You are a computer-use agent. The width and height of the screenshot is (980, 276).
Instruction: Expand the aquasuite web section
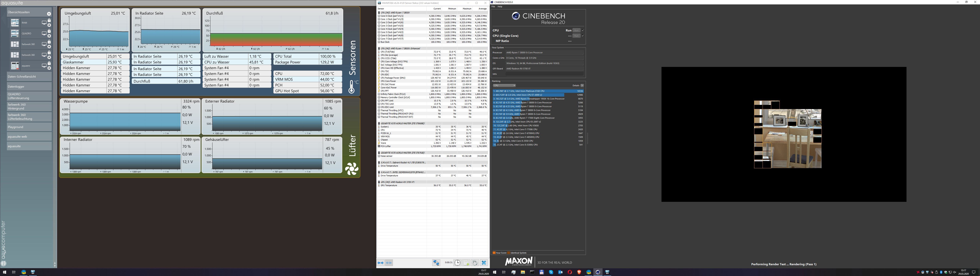pyautogui.click(x=29, y=136)
